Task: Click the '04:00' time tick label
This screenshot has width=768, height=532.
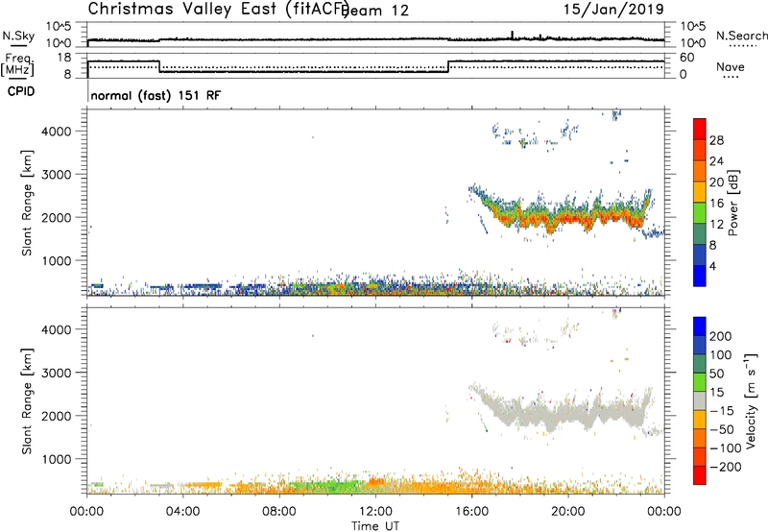Action: click(183, 512)
